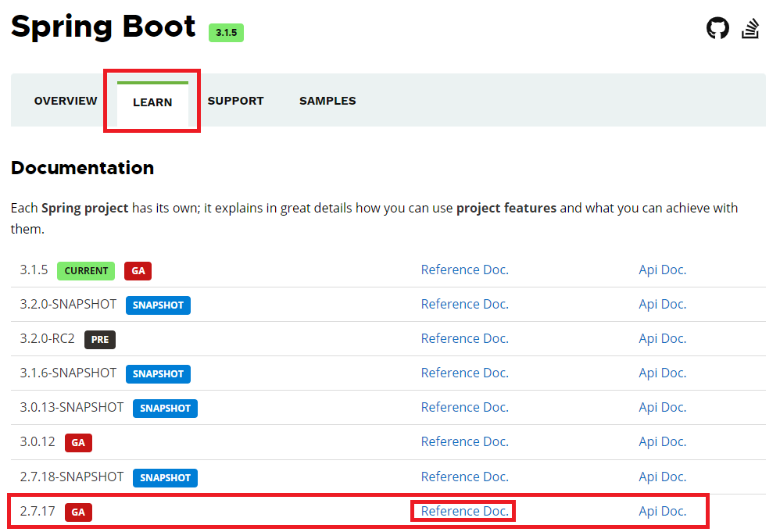Click the SNAPSHOT badge for 3.0.13-SNAPSHOT
780x532 pixels.
165,409
